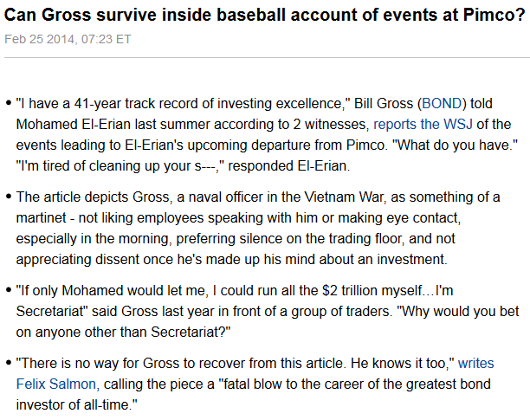Click the article headline about Gross and Pimco
The width and height of the screenshot is (530, 420).
[x=265, y=15]
